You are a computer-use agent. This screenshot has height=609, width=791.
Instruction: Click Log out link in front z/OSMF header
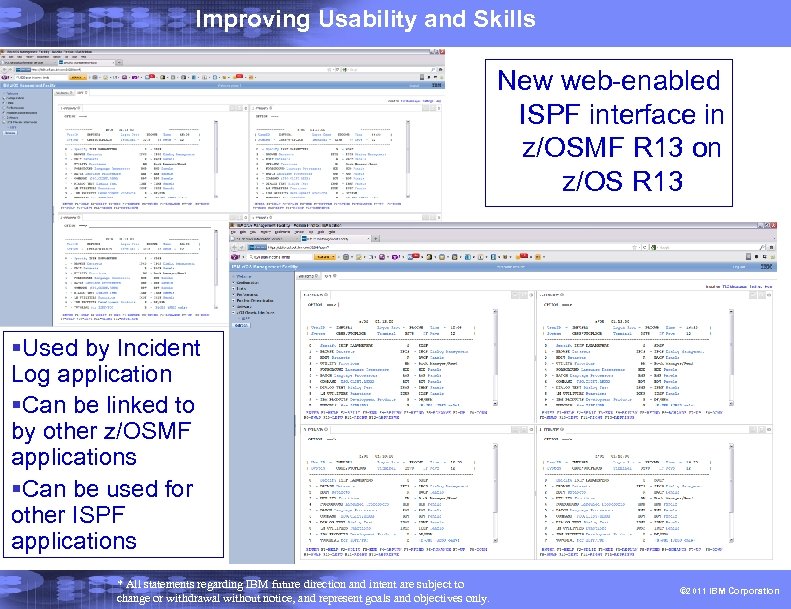(739, 267)
